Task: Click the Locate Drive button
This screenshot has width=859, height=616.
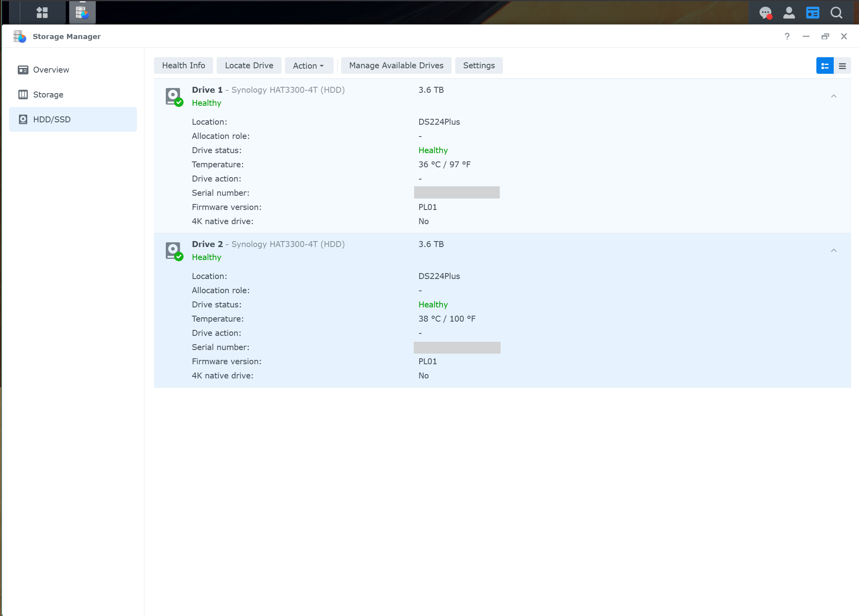Action: [x=249, y=66]
